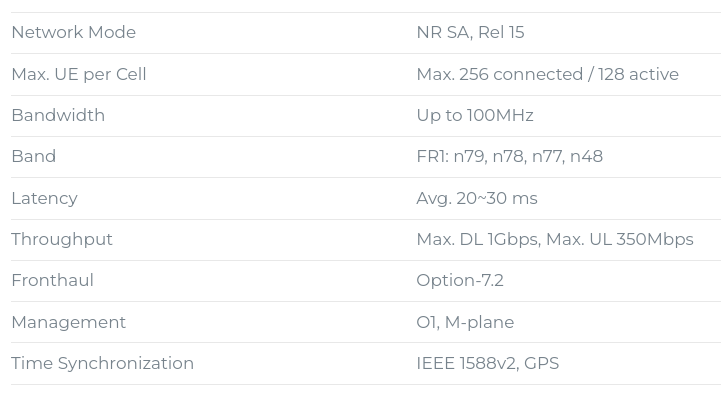
Task: Select the 'NR SA, Rel 15' value
Action: coord(470,32)
